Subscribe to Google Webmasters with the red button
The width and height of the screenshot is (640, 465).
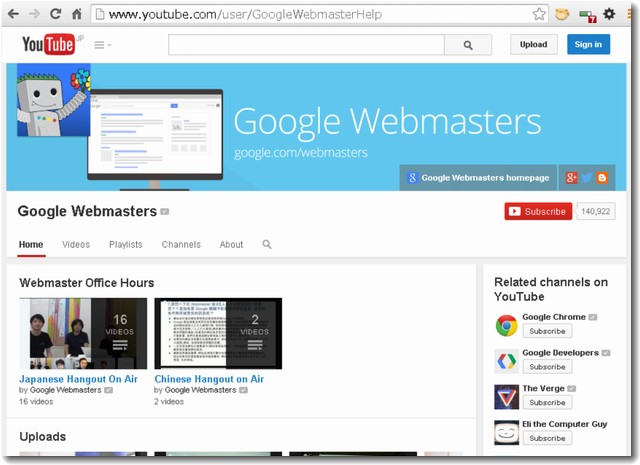tap(538, 211)
